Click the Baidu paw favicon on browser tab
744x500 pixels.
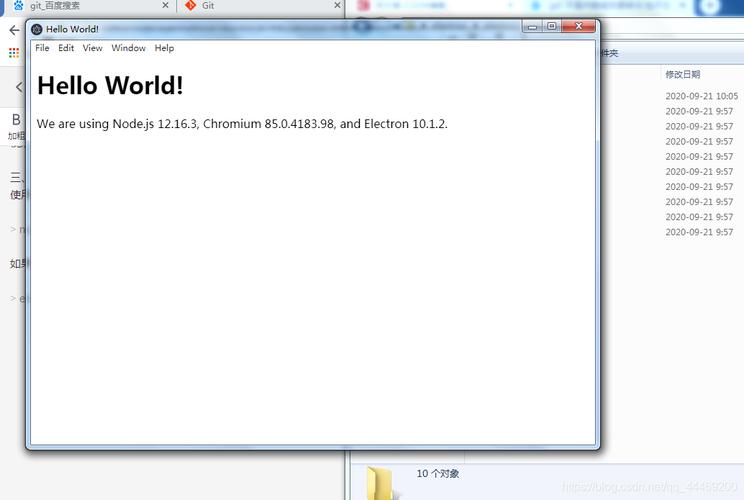click(x=18, y=6)
